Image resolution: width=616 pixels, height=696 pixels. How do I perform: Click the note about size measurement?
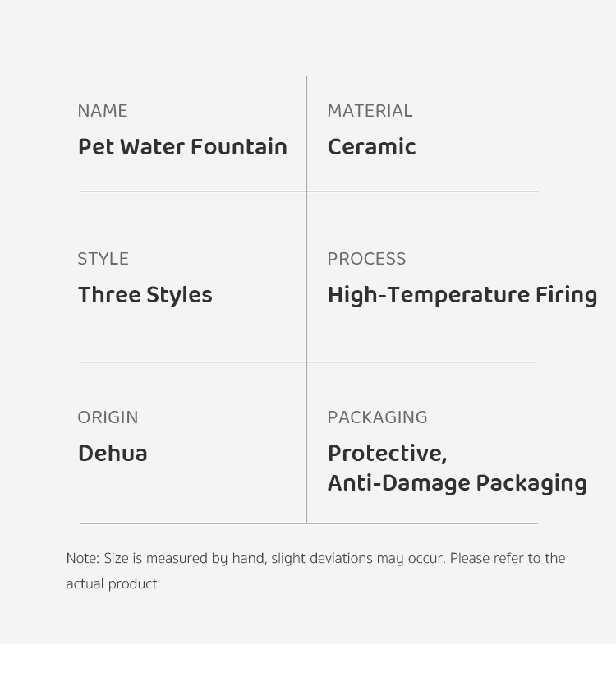pyautogui.click(x=315, y=559)
